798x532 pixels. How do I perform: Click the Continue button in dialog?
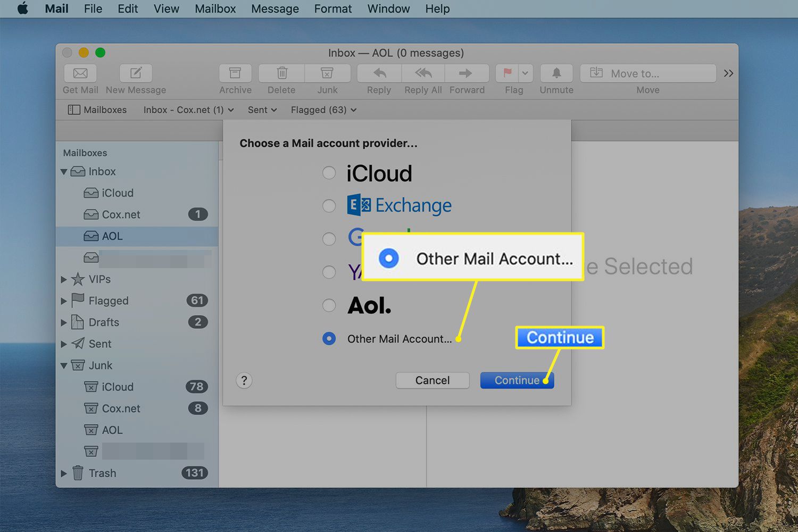(x=517, y=380)
